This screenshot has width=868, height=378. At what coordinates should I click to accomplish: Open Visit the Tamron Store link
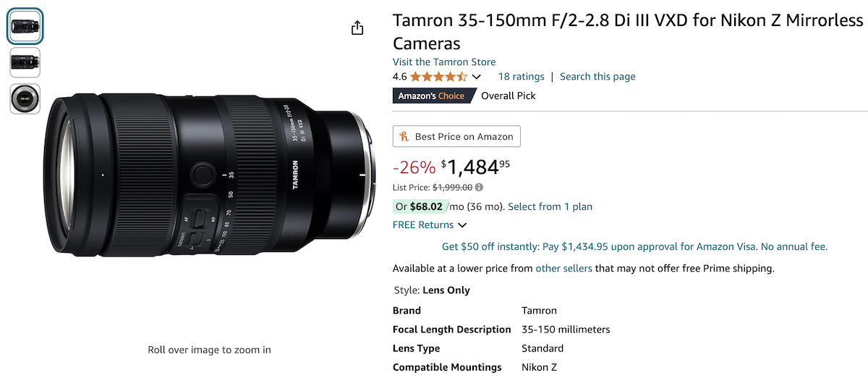pyautogui.click(x=443, y=62)
